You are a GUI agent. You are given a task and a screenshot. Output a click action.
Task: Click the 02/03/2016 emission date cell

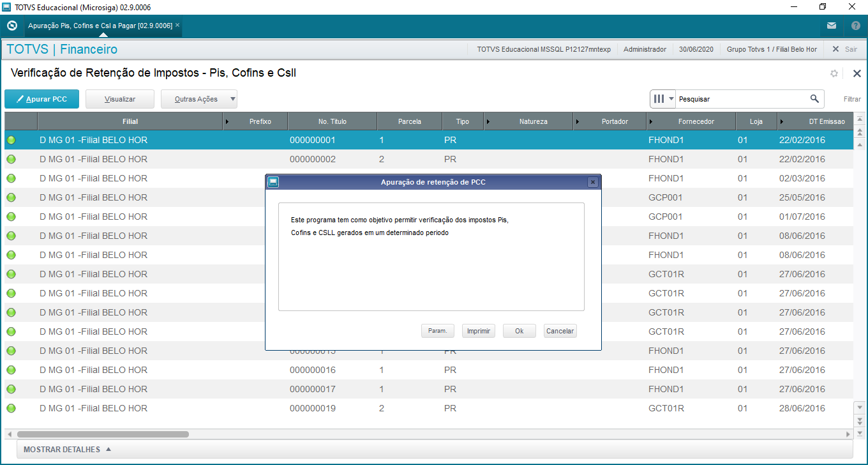point(802,178)
